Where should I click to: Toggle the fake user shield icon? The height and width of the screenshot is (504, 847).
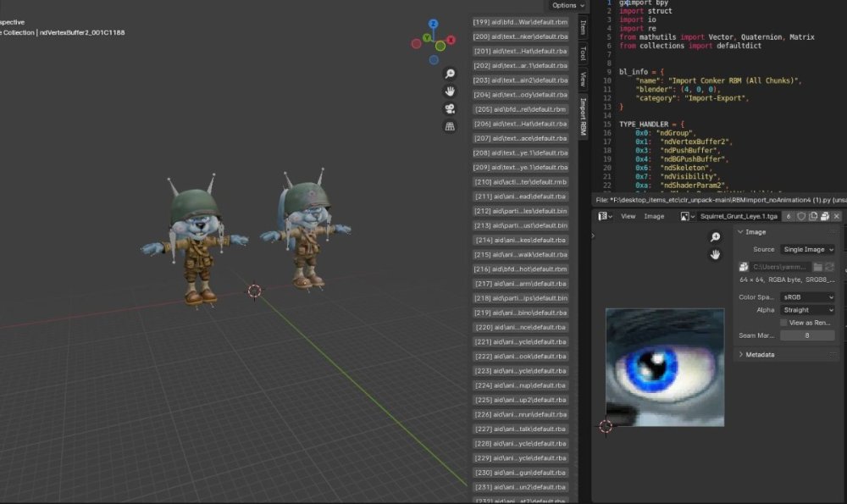[x=801, y=216]
